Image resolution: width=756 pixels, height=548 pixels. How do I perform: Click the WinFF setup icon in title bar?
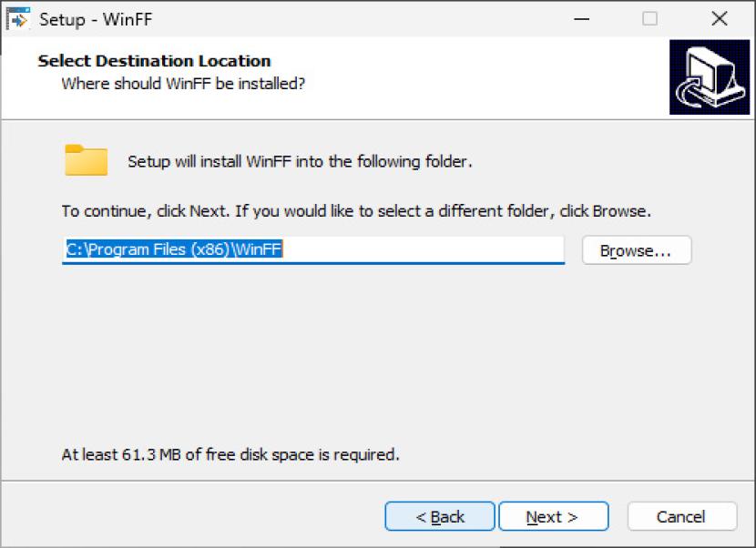point(18,18)
